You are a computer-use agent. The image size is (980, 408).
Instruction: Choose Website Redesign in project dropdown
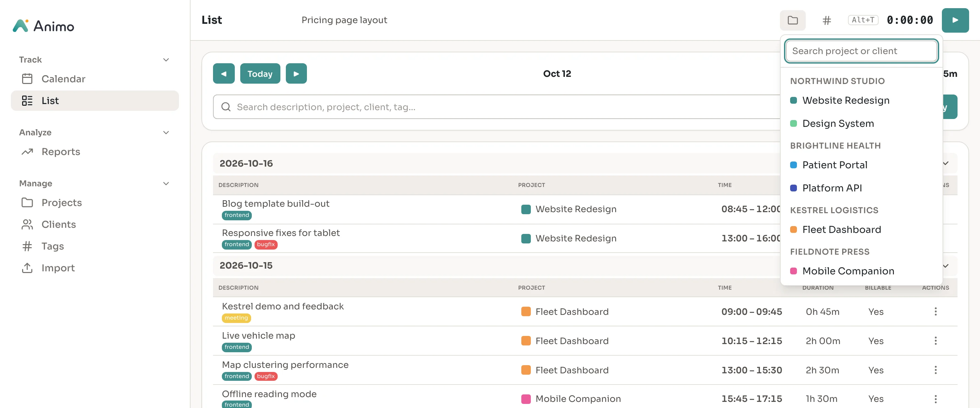click(861, 100)
